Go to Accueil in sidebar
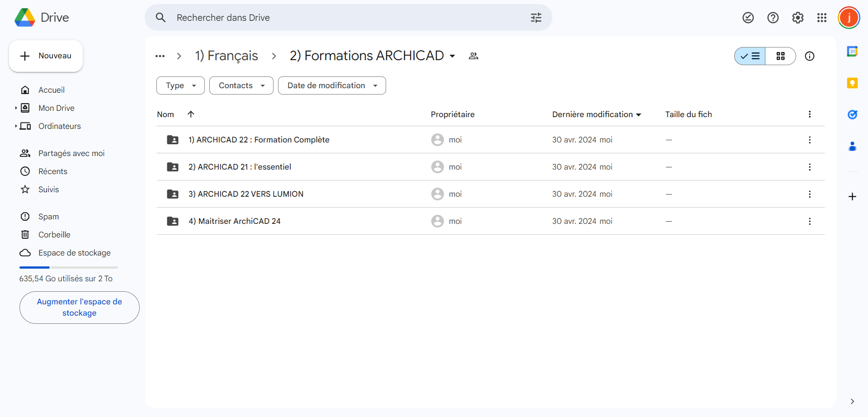The image size is (868, 417). pyautogui.click(x=52, y=90)
